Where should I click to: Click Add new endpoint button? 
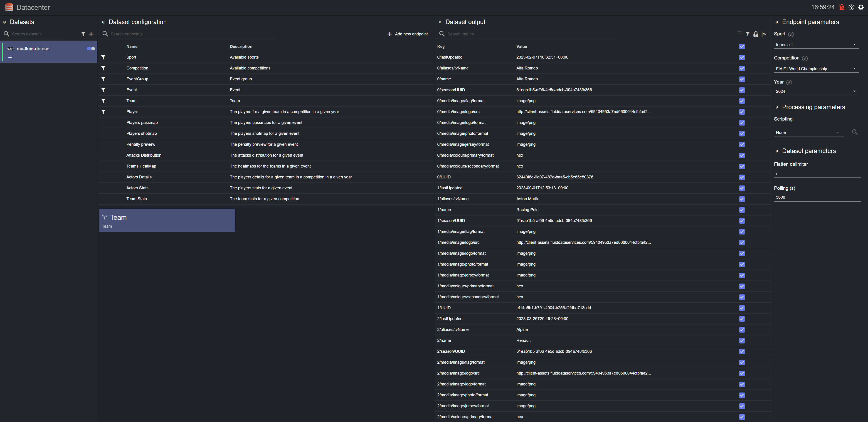pos(407,34)
